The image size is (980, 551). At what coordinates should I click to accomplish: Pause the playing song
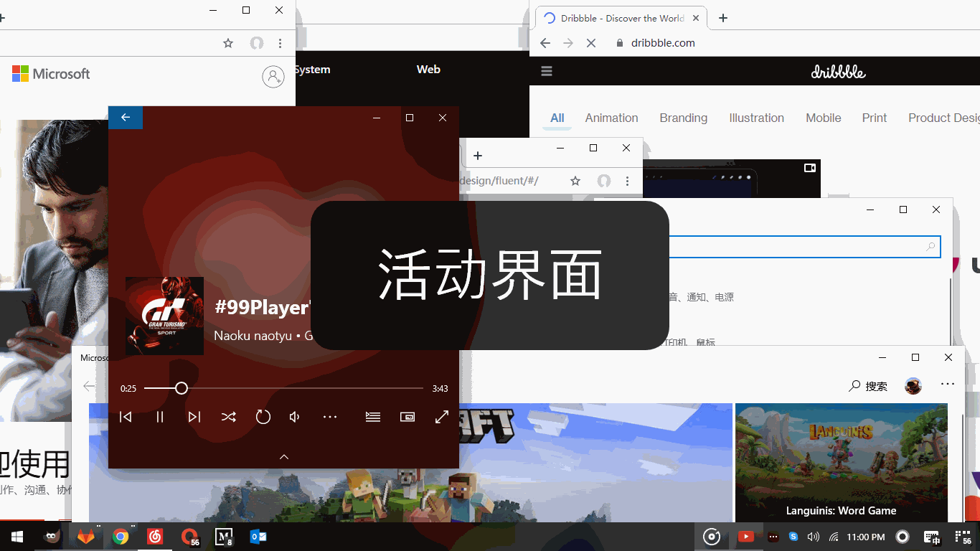tap(160, 417)
